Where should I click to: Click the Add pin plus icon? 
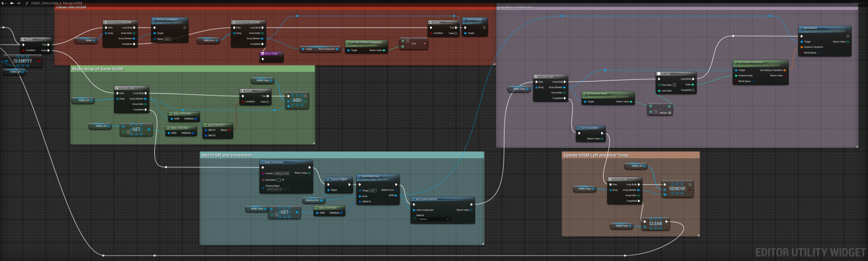click(x=670, y=113)
